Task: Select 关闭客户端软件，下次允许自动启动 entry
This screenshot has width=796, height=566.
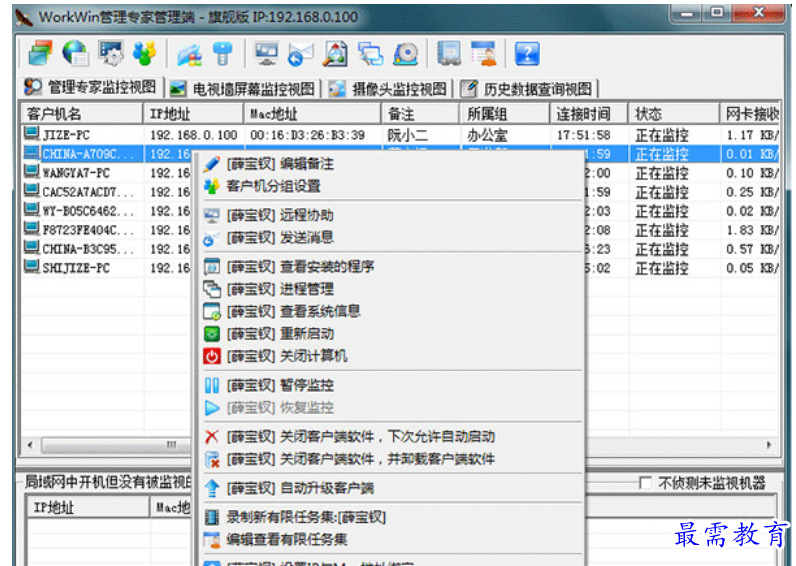Action: (x=388, y=437)
